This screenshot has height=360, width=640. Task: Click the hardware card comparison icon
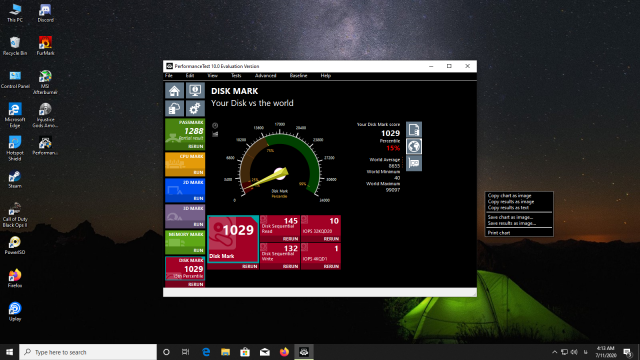pyautogui.click(x=414, y=163)
